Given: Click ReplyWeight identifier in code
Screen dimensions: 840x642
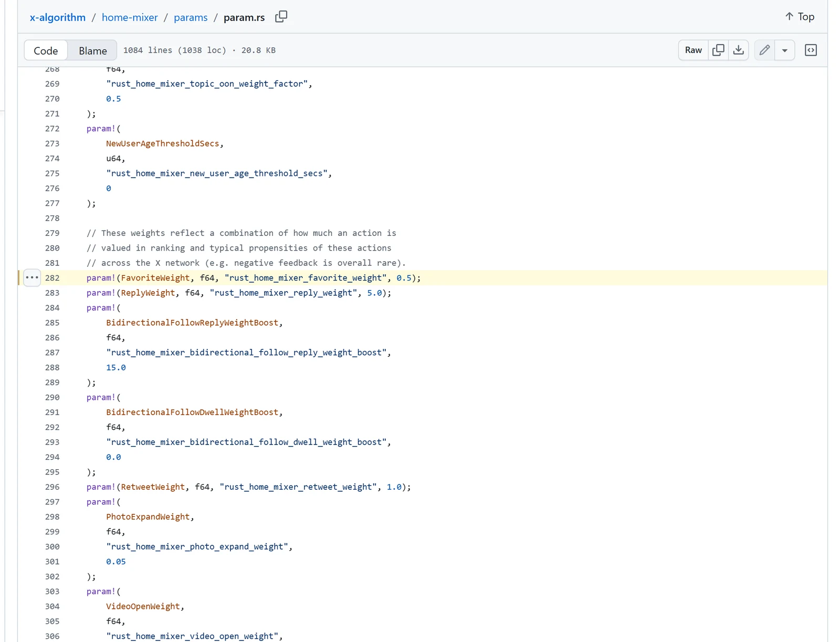Looking at the screenshot, I should 148,293.
